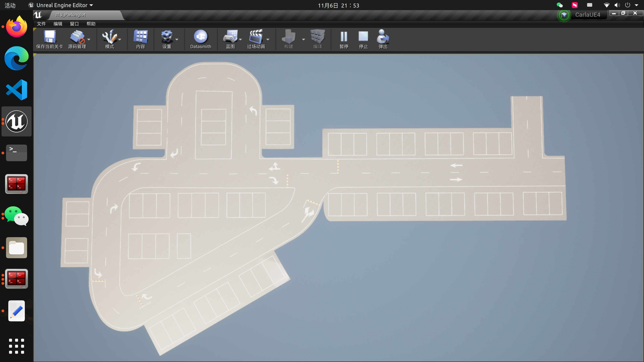Launch the Datasmith importer icon
The height and width of the screenshot is (362, 644).
[x=200, y=37]
